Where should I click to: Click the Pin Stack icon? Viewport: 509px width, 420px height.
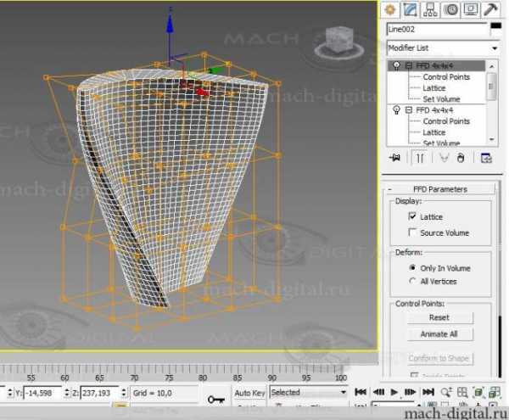[x=394, y=158]
